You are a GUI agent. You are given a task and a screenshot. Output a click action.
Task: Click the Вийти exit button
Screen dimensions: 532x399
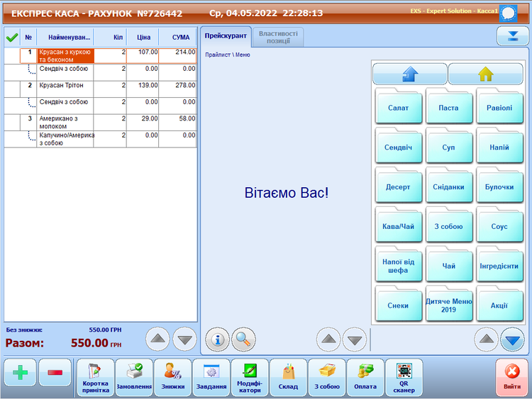point(511,377)
